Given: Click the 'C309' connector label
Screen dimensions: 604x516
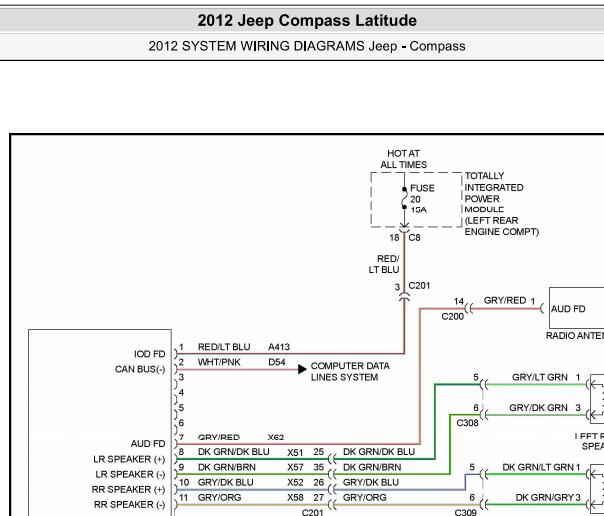Looking at the screenshot, I should click(465, 512).
